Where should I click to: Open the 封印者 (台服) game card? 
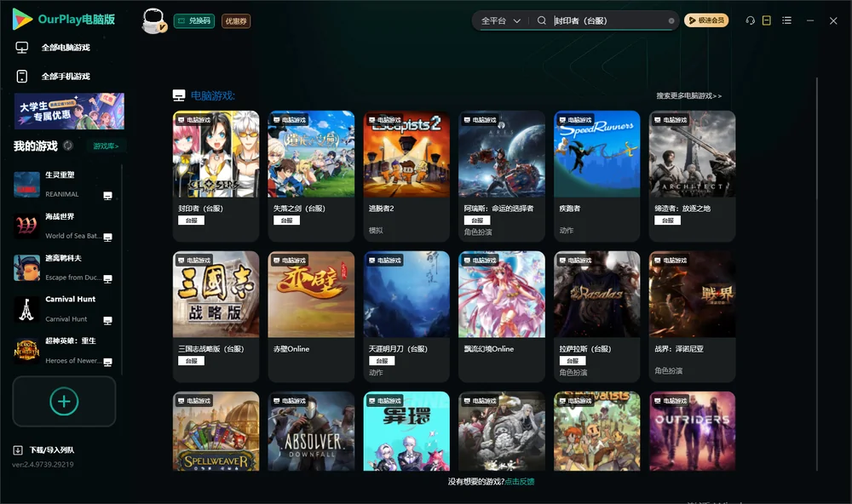click(x=216, y=176)
